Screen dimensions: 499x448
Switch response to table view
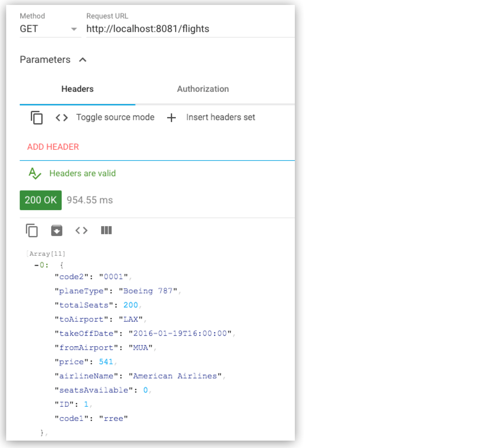click(106, 230)
